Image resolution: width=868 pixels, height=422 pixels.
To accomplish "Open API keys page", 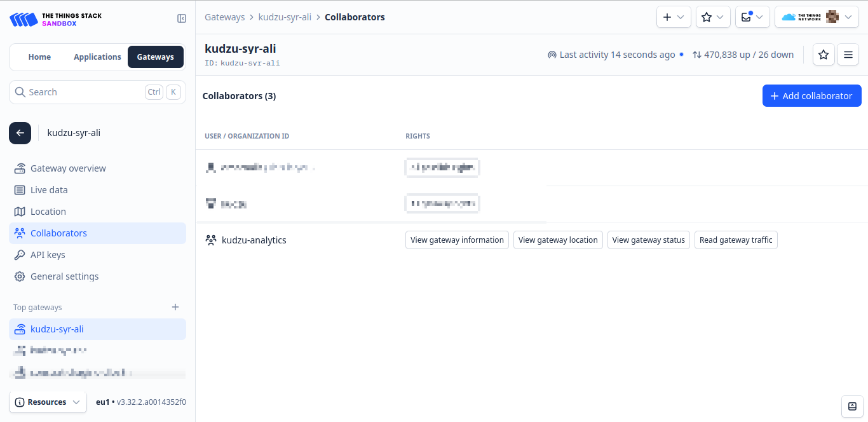I will coord(97,255).
